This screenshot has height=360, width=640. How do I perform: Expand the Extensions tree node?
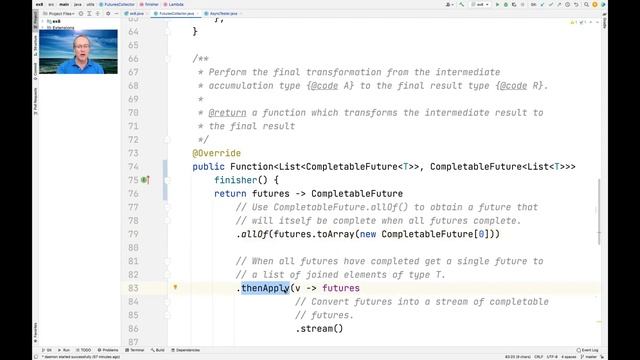click(42, 28)
